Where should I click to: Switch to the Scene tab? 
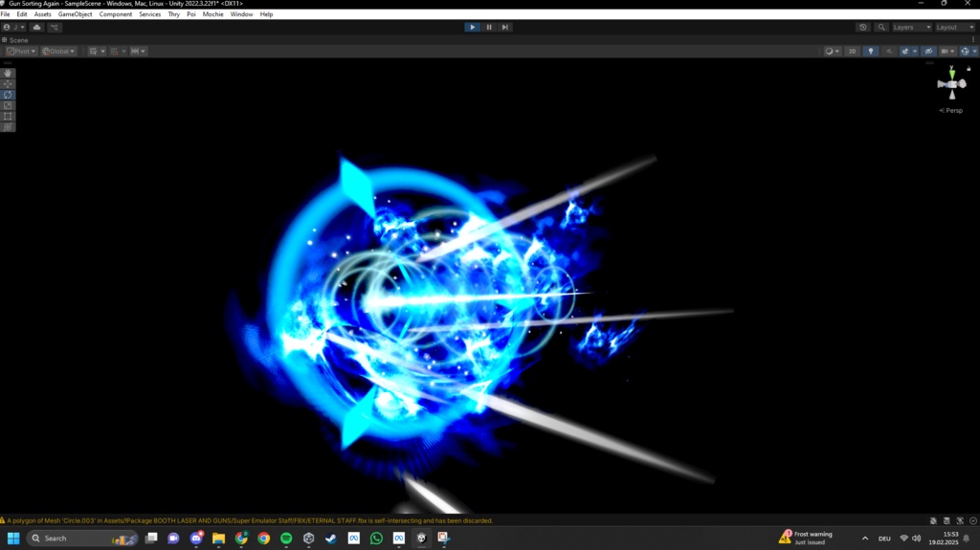point(15,40)
